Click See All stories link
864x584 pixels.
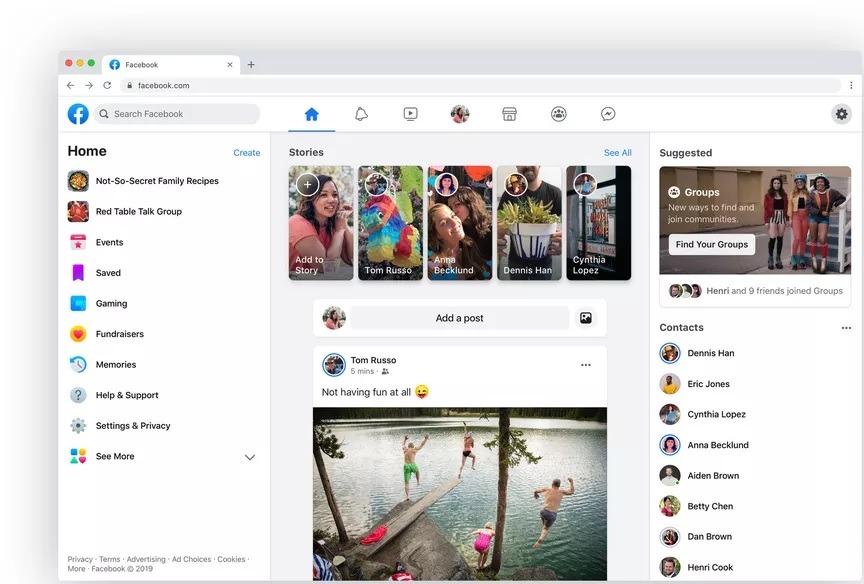click(618, 153)
